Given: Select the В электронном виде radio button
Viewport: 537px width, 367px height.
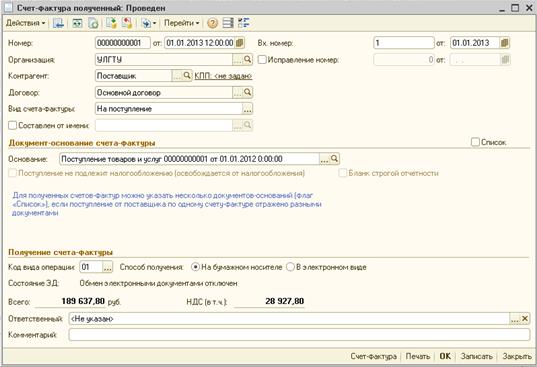Looking at the screenshot, I should pyautogui.click(x=290, y=267).
